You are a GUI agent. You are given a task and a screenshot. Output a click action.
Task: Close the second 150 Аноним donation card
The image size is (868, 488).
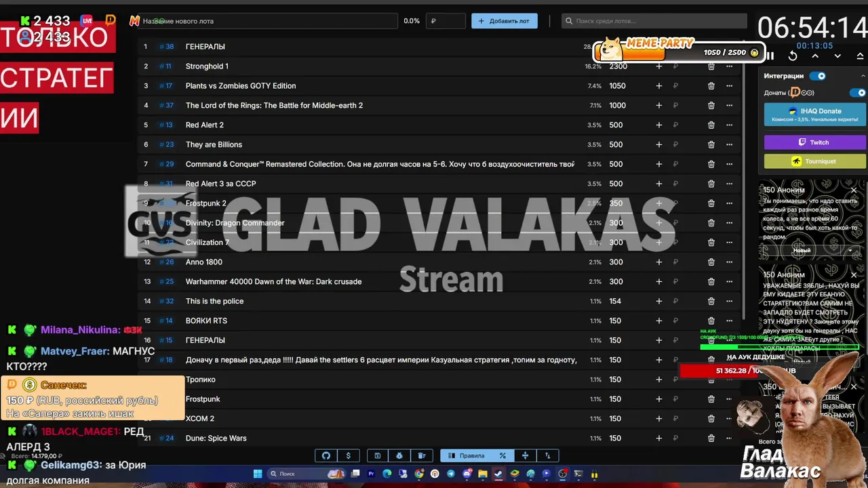pyautogui.click(x=854, y=275)
